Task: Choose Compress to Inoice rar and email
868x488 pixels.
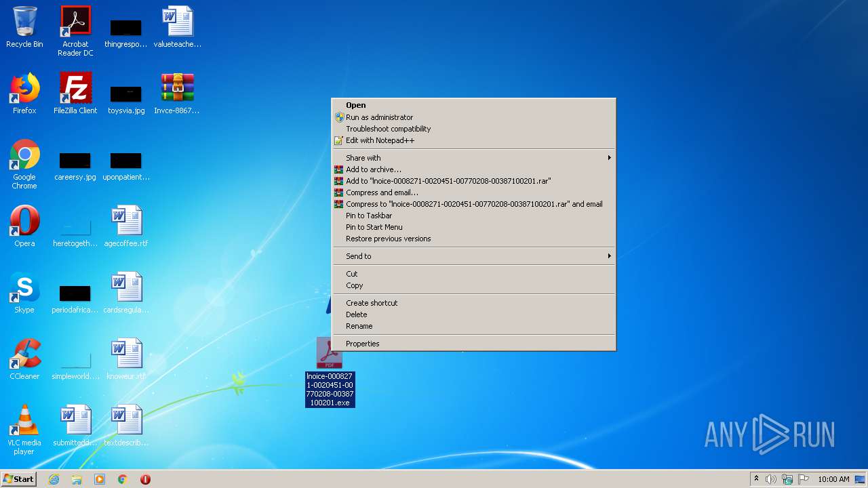Action: click(473, 204)
